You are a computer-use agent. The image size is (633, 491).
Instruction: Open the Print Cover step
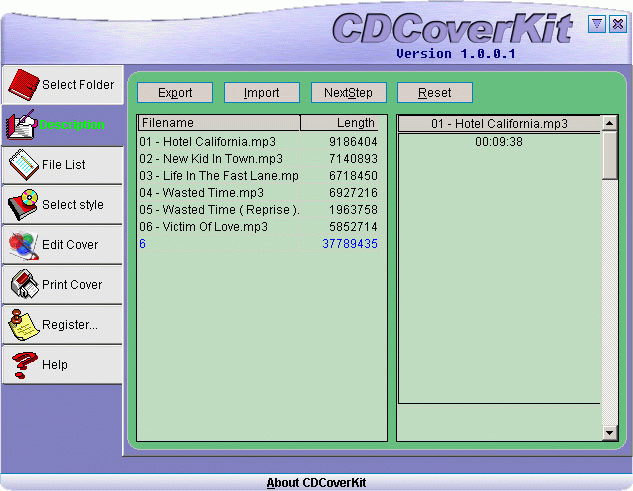point(62,285)
